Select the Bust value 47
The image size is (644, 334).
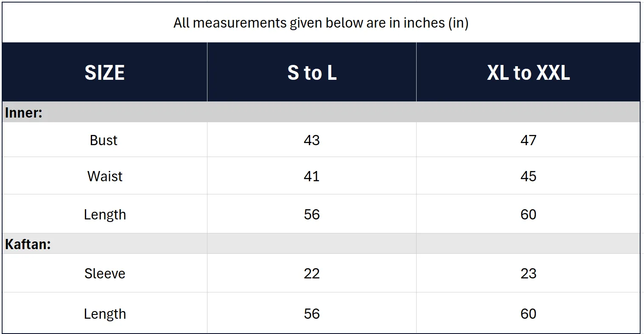point(528,140)
